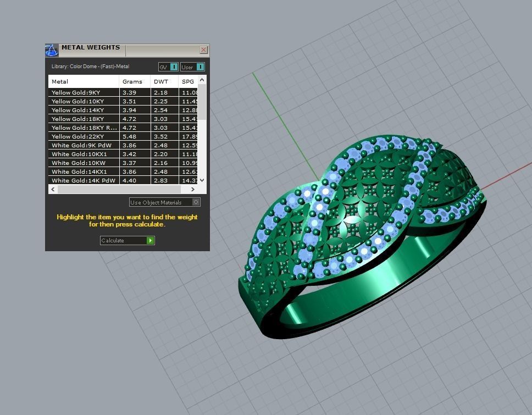Toggle the User library switch

pyautogui.click(x=192, y=67)
